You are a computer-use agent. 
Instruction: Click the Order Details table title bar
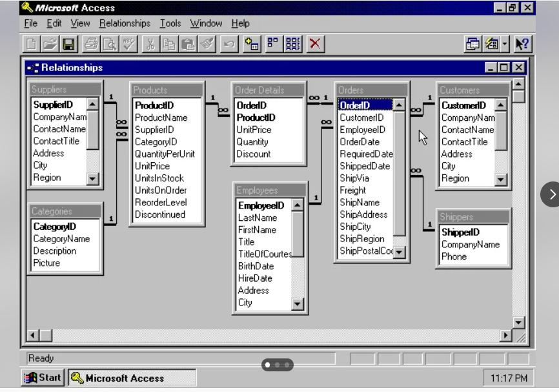269,90
